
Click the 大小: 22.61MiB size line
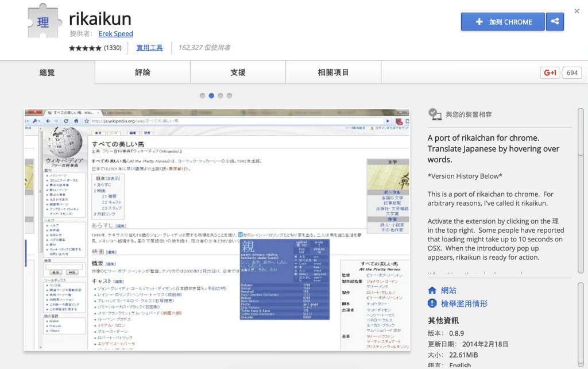click(x=453, y=355)
